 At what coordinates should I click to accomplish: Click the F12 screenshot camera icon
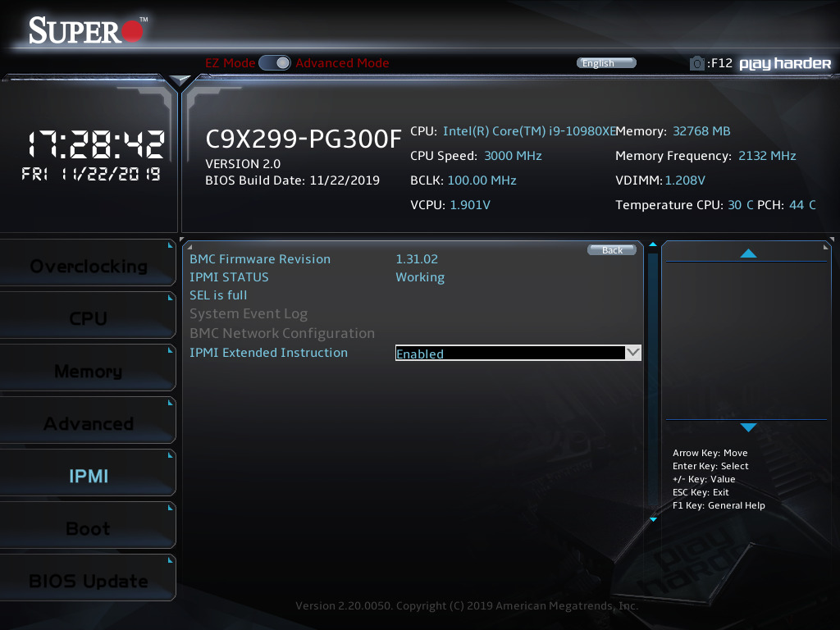point(696,64)
